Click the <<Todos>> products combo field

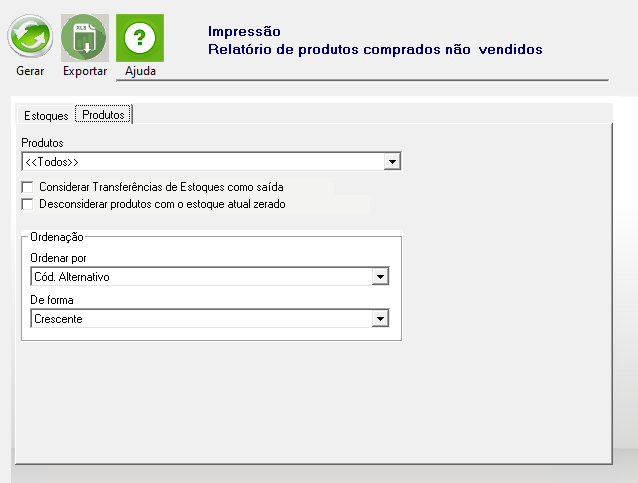[x=211, y=162]
